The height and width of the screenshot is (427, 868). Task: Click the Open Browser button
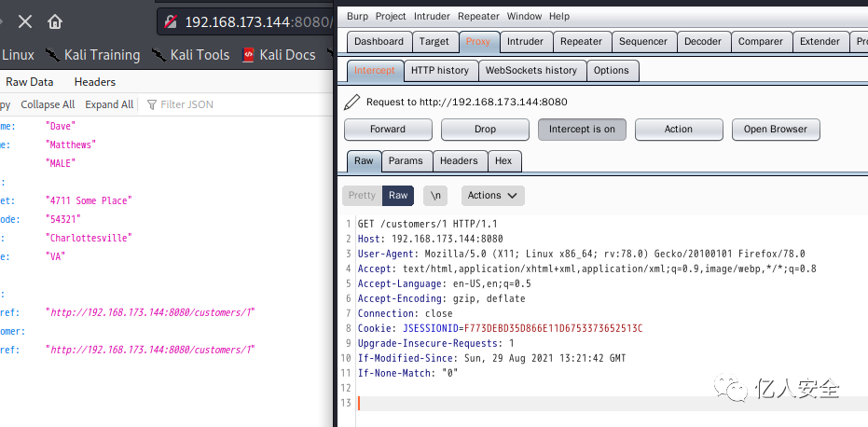pos(776,130)
